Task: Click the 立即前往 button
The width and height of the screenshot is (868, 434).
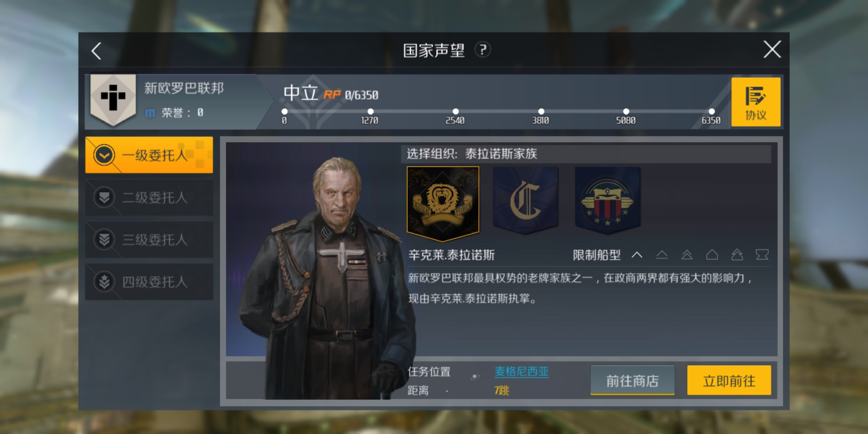Action: tap(729, 380)
